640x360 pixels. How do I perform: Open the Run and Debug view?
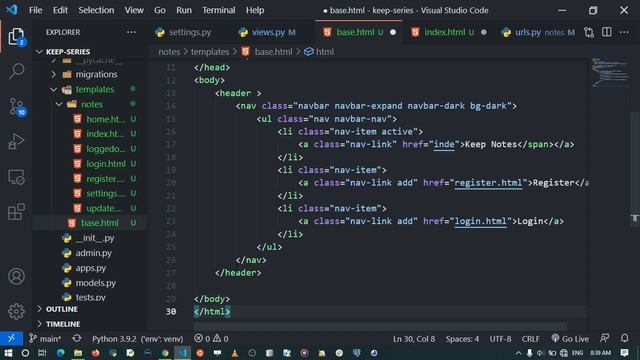[16, 141]
